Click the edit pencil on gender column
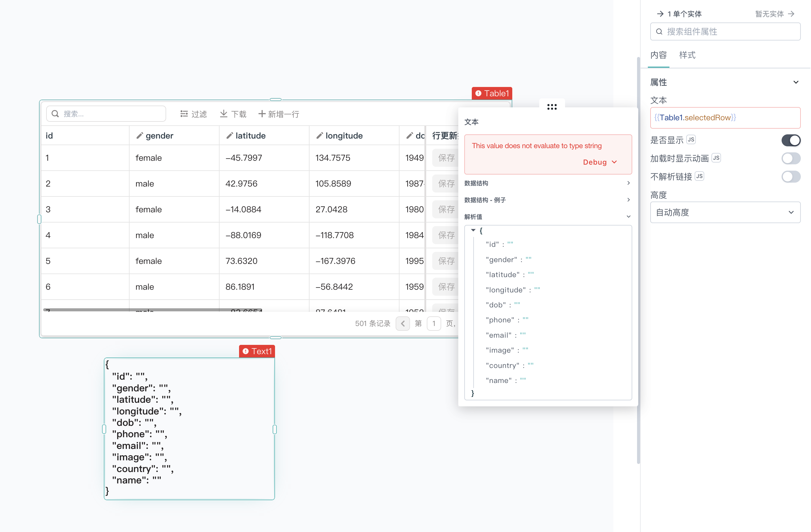811x532 pixels. pyautogui.click(x=139, y=136)
